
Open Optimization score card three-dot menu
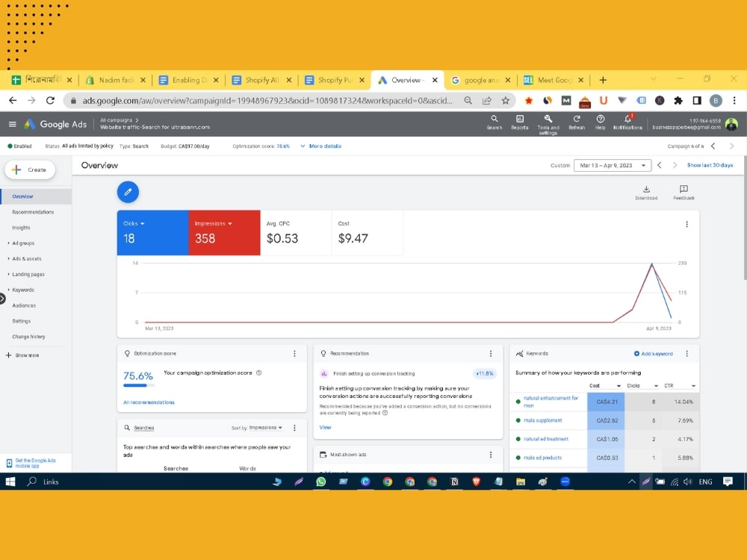click(x=294, y=353)
